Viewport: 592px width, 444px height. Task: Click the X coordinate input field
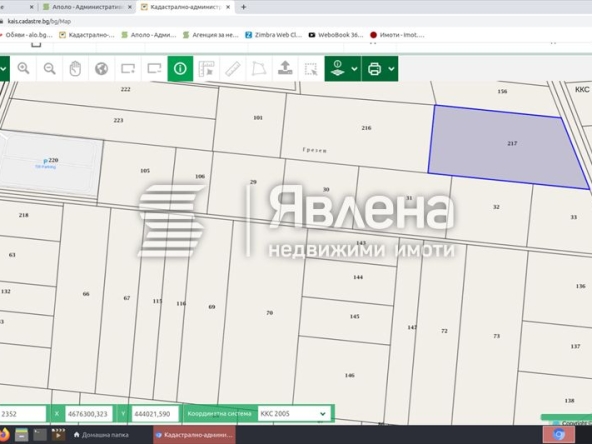[x=89, y=414]
